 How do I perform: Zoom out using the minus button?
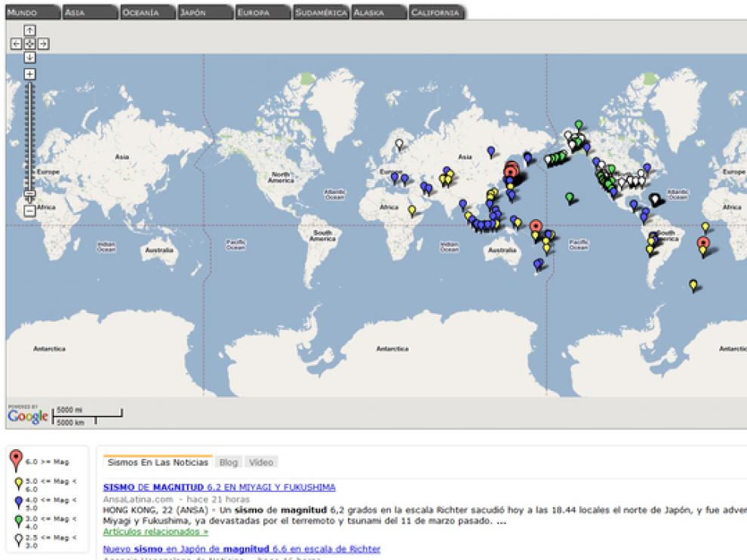point(29,210)
